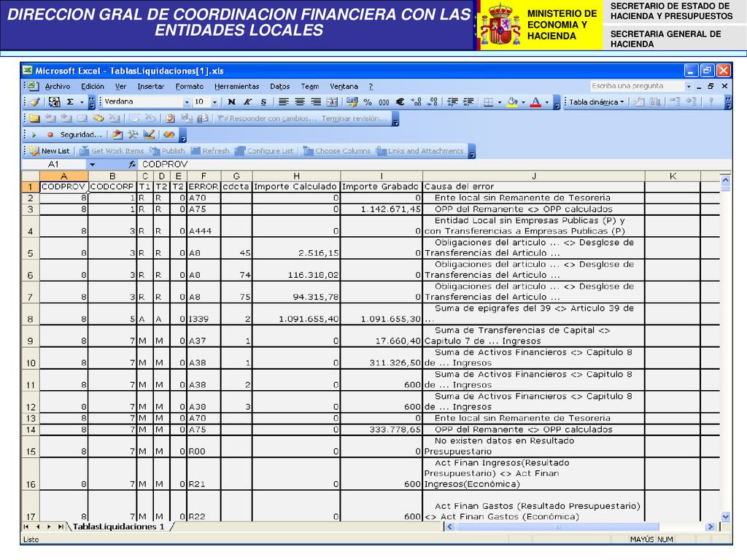The width and height of the screenshot is (747, 560).
Task: Apply Euro currency style
Action: (400, 102)
